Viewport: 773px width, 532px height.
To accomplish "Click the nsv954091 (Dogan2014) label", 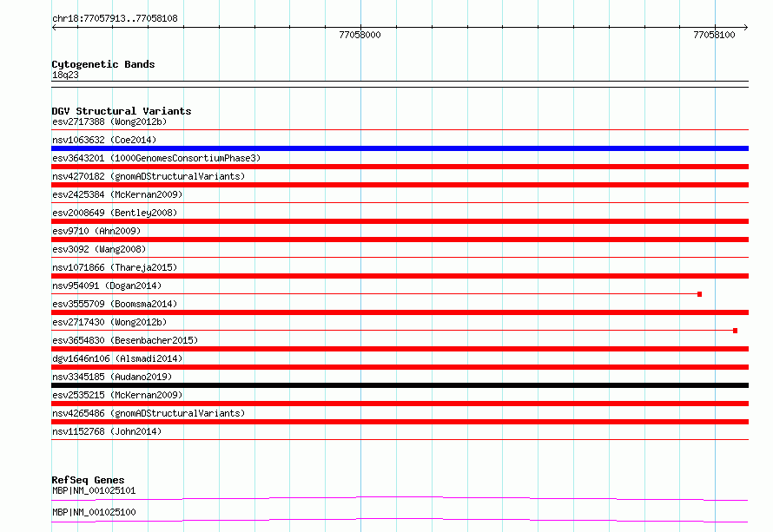I will pos(107,286).
